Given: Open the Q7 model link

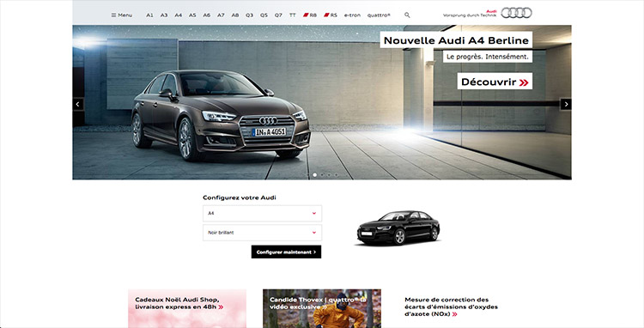Looking at the screenshot, I should [278, 15].
